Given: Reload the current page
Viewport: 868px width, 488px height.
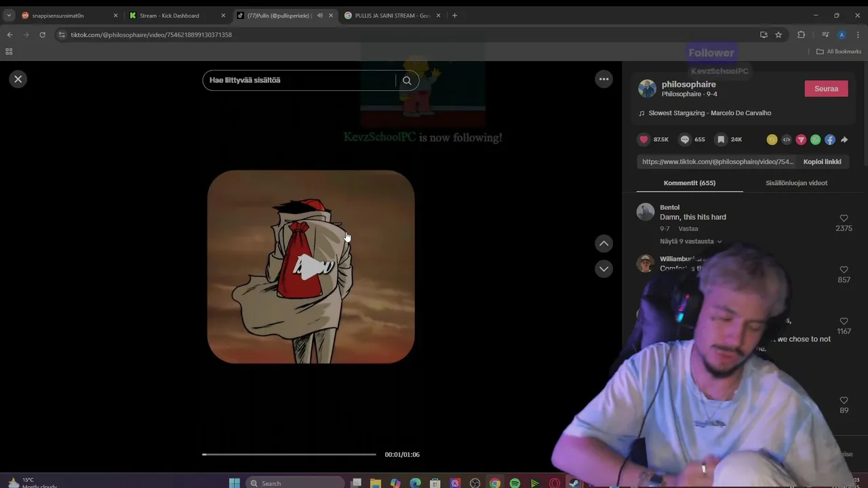Looking at the screenshot, I should coord(42,35).
